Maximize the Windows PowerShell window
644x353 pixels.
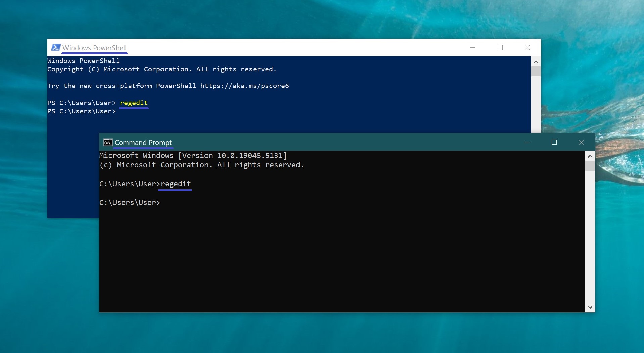[500, 48]
